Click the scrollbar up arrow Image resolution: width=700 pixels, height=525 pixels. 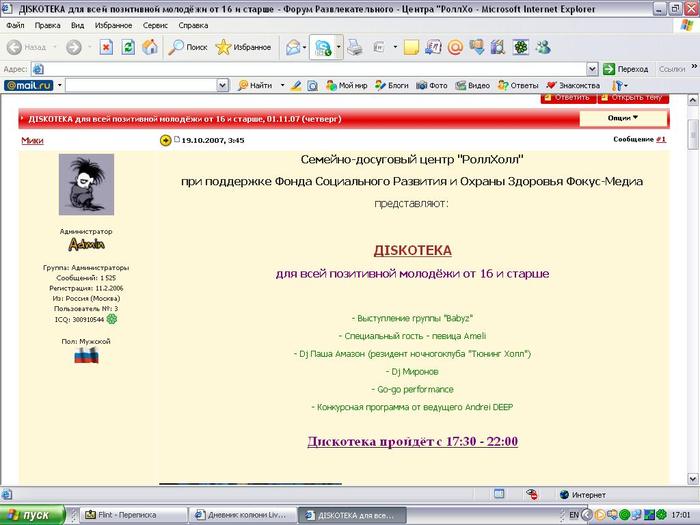(692, 100)
